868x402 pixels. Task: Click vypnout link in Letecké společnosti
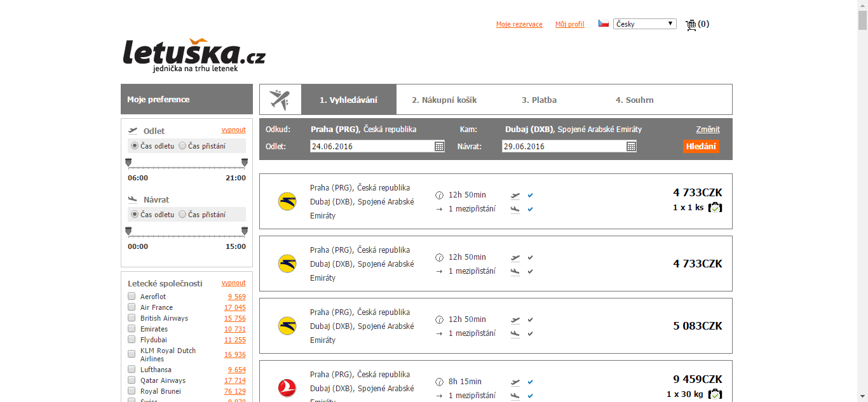pyautogui.click(x=234, y=283)
